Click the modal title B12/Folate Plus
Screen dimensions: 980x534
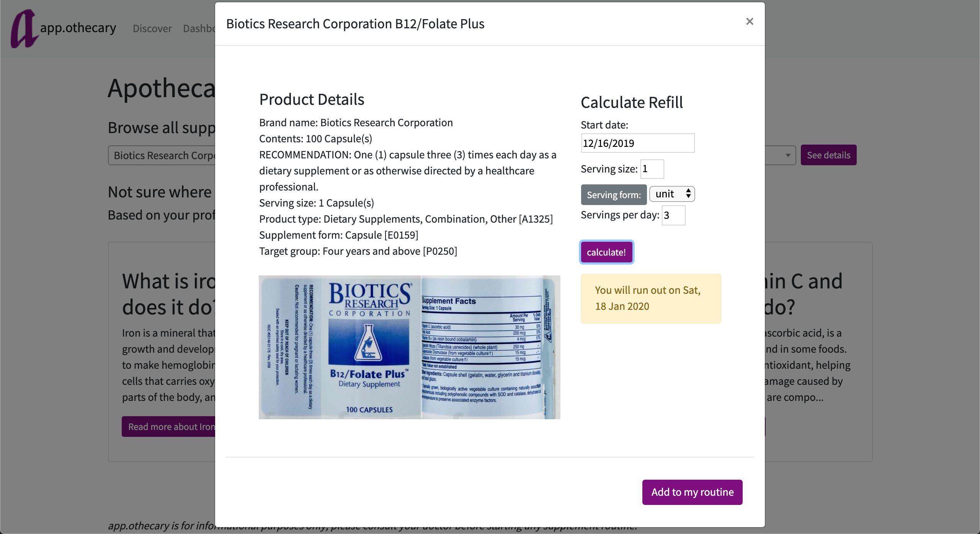click(x=355, y=24)
